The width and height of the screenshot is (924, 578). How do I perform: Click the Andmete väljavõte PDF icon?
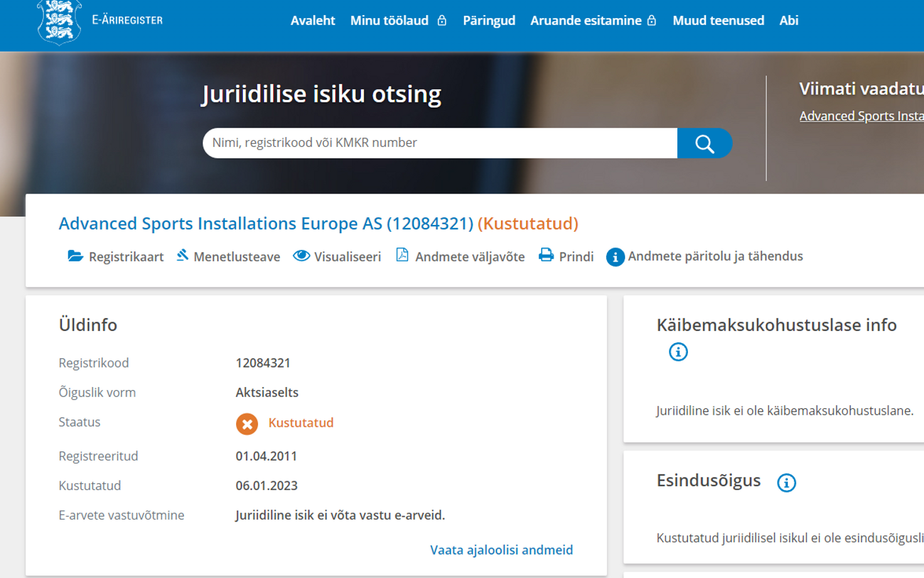tap(402, 255)
